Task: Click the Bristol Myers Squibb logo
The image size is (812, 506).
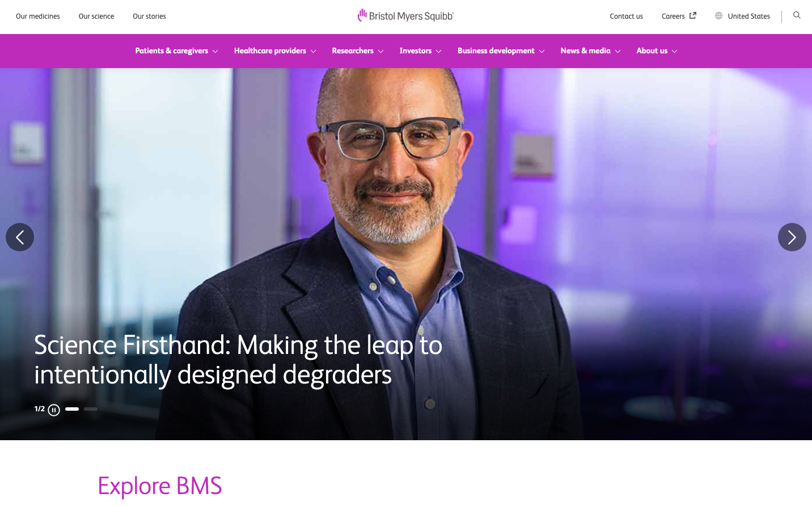Action: coord(406,16)
